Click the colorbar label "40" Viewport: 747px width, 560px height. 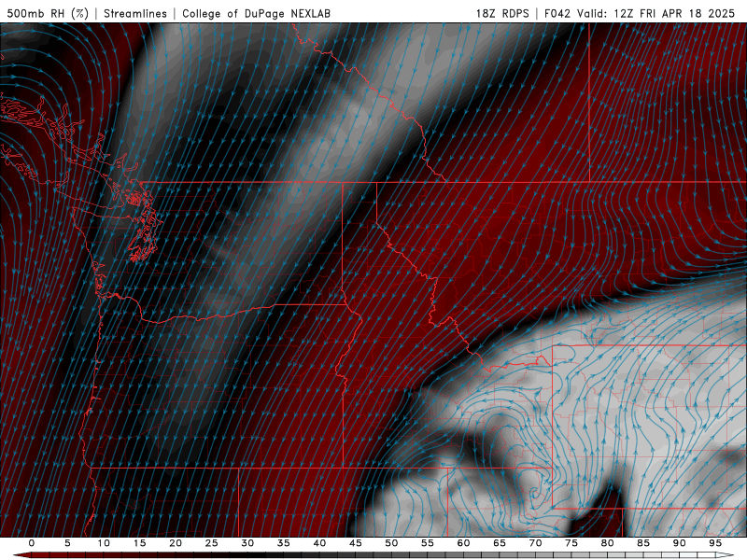[319, 543]
